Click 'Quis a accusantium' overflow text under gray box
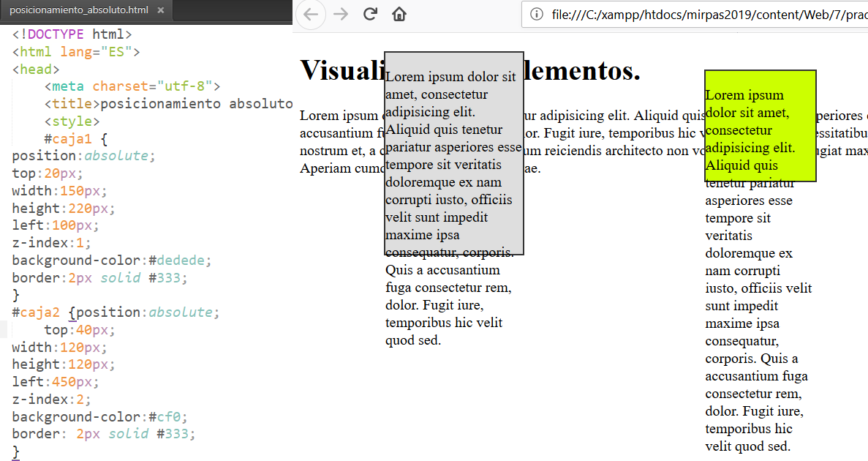This screenshot has width=868, height=461. [443, 270]
